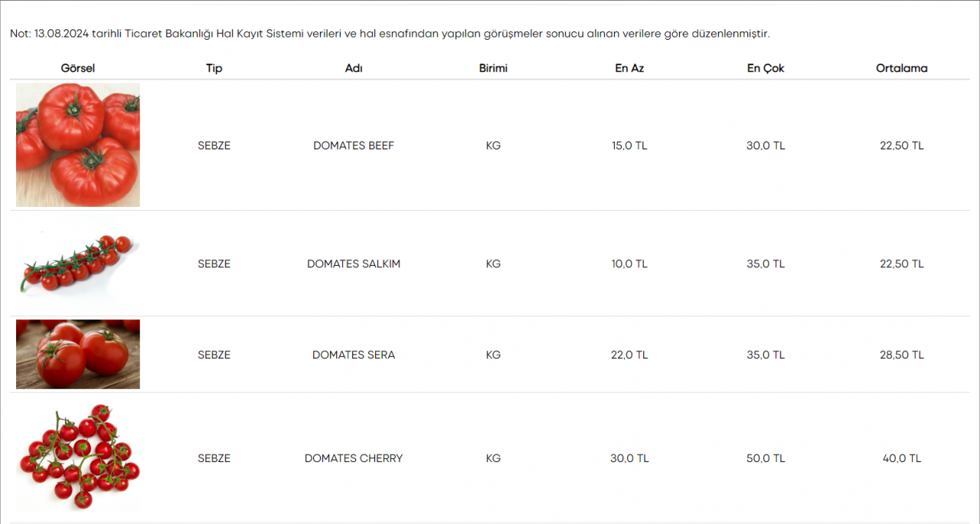Select the Adı column header
Image resolution: width=980 pixels, height=524 pixels.
[354, 68]
